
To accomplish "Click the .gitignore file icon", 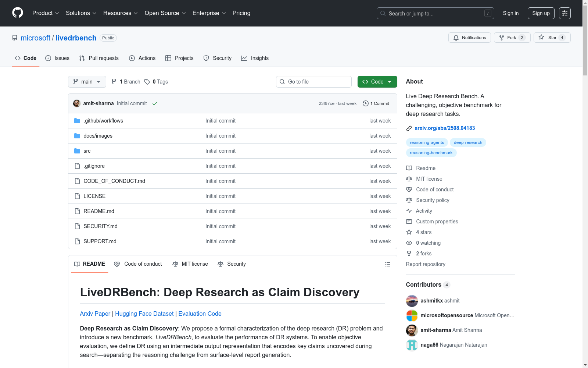I will pos(77,166).
